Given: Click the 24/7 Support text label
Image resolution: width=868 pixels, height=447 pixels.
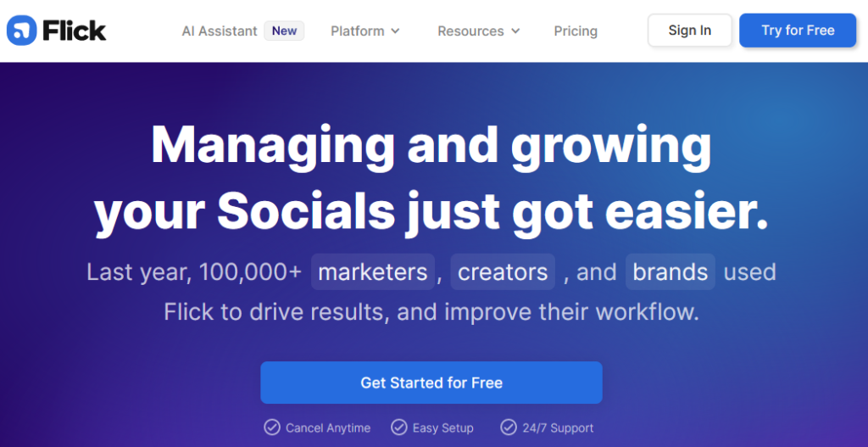Looking at the screenshot, I should tap(558, 428).
